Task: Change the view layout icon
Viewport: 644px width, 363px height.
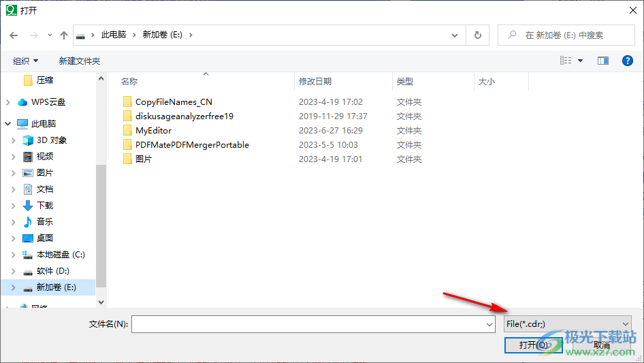Action: tap(566, 61)
